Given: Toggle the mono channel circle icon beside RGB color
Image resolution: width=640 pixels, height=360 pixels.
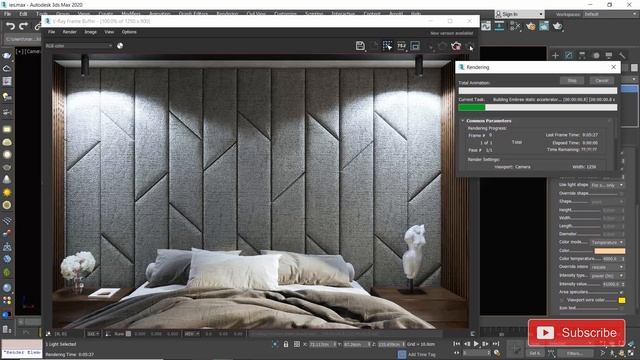Looking at the screenshot, I should [x=120, y=46].
